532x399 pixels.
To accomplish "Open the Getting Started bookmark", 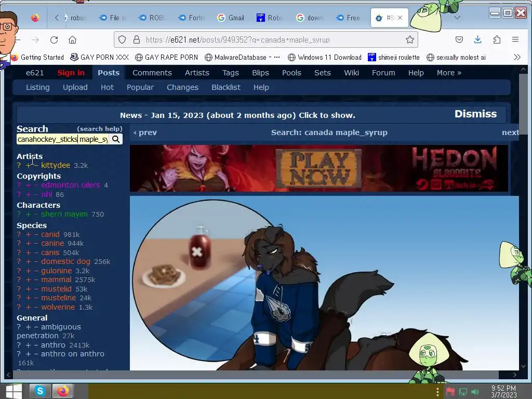I will (37, 57).
